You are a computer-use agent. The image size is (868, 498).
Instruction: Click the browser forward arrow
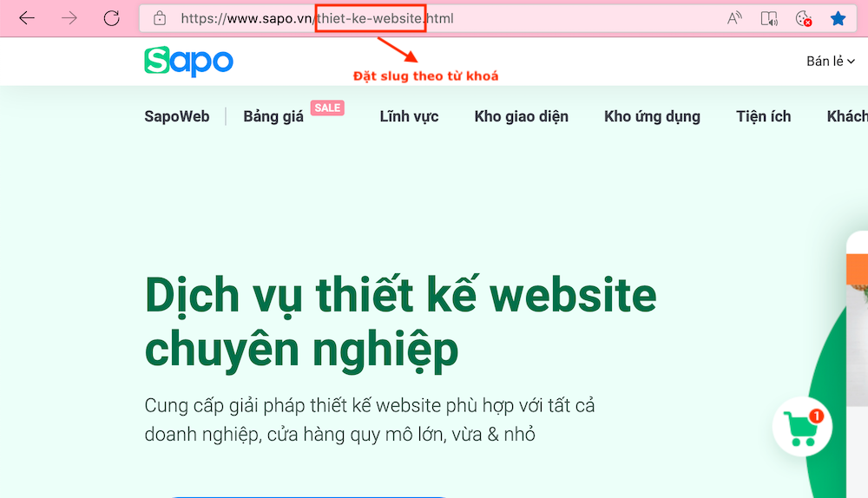(x=69, y=18)
